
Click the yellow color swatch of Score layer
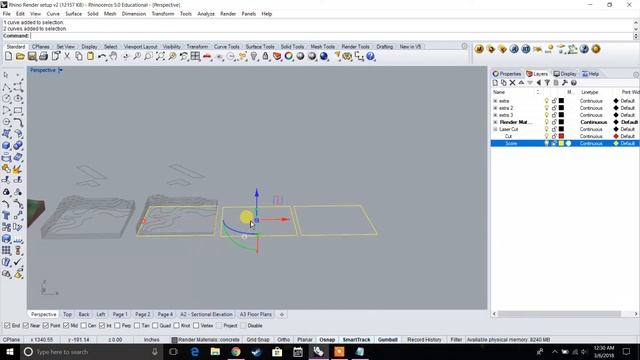click(x=562, y=144)
